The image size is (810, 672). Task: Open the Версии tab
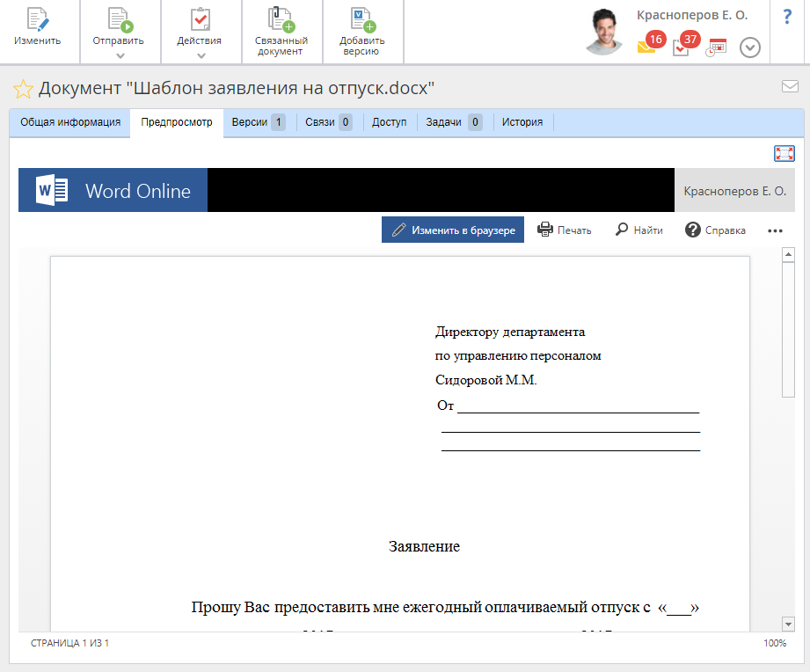[x=258, y=122]
